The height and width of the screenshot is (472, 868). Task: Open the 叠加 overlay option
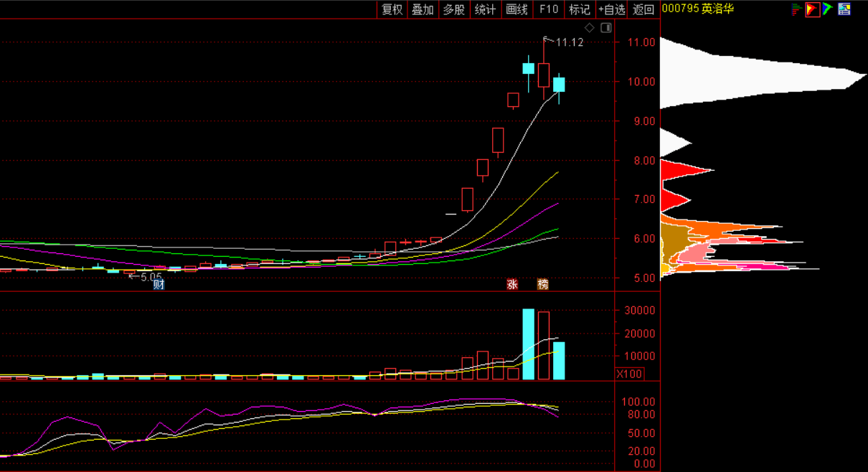point(423,9)
